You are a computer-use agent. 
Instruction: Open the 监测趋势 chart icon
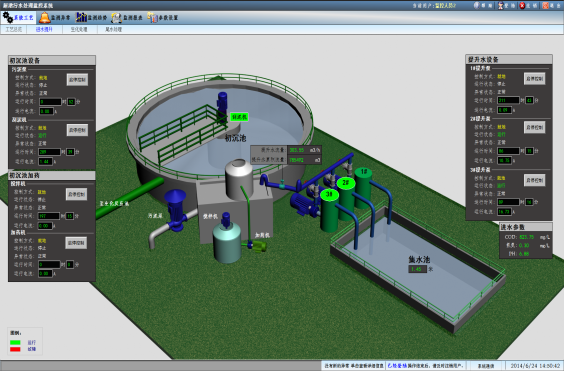pos(81,17)
